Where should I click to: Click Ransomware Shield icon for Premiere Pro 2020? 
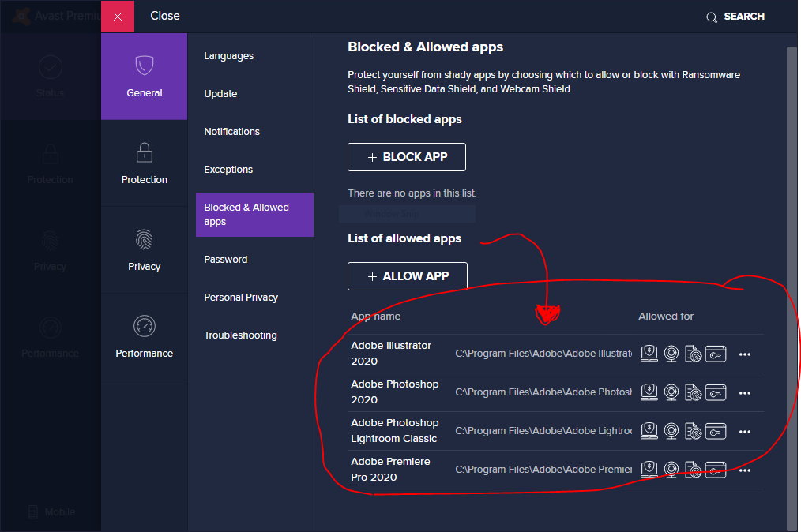(649, 469)
